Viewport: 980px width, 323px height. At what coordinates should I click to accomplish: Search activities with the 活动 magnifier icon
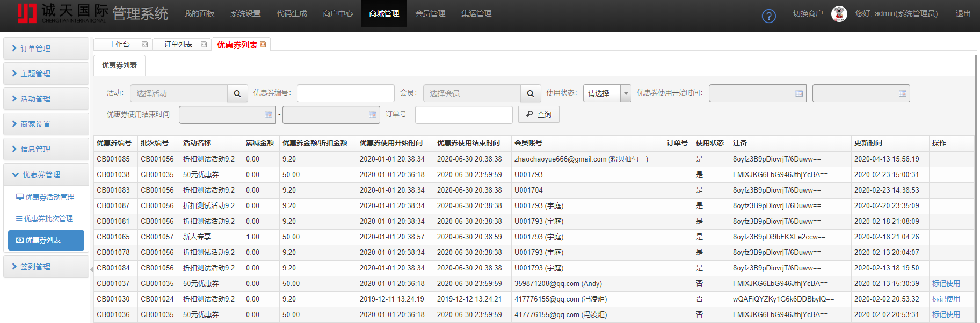coord(237,93)
